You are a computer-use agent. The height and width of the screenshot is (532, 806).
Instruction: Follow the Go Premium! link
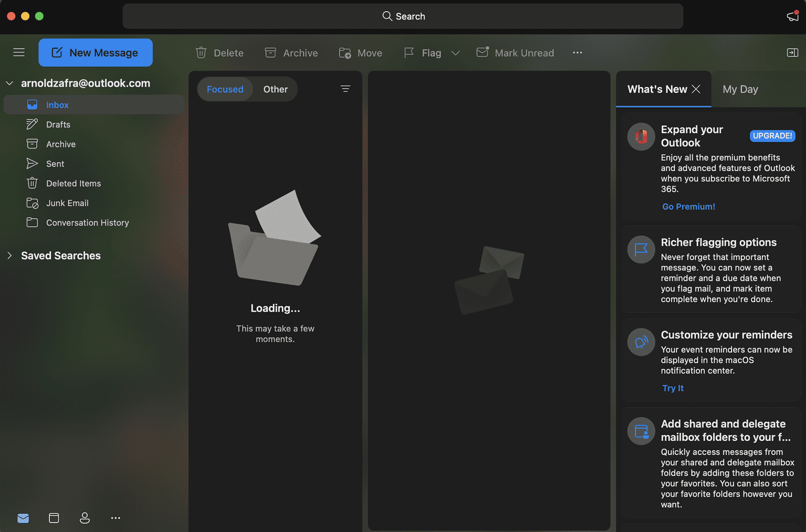point(688,207)
